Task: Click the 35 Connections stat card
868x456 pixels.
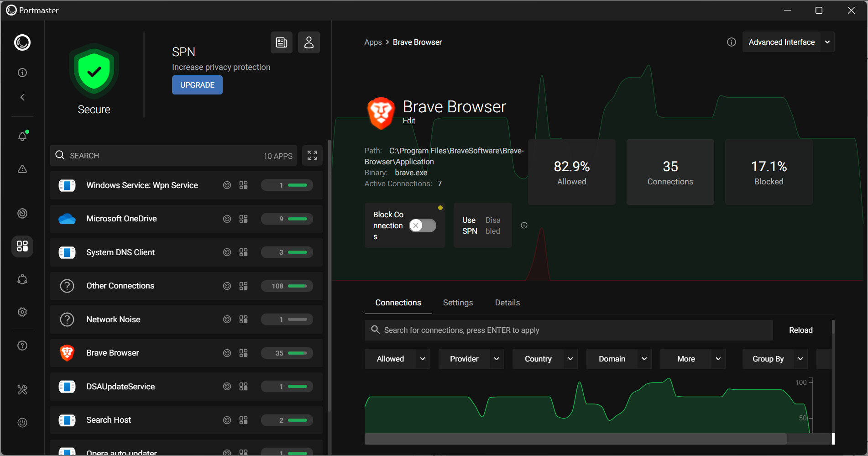Action: click(x=670, y=172)
